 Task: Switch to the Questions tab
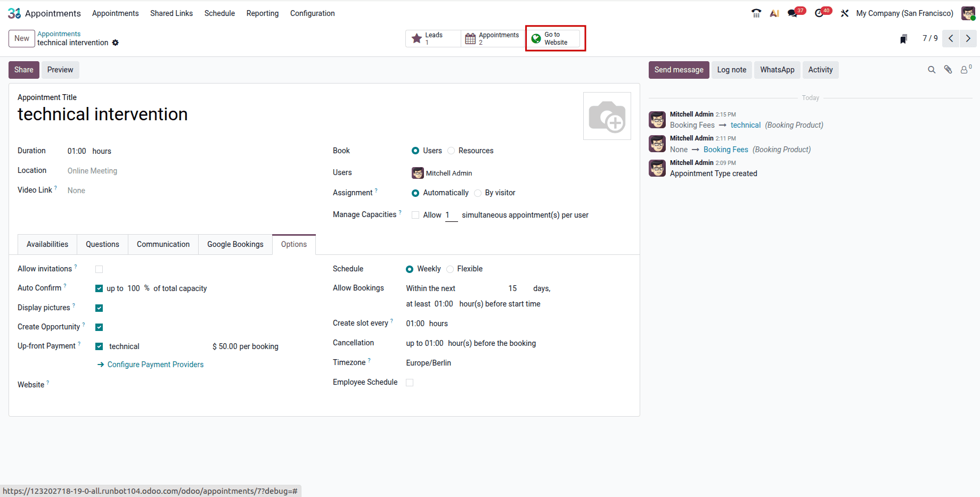click(x=102, y=244)
